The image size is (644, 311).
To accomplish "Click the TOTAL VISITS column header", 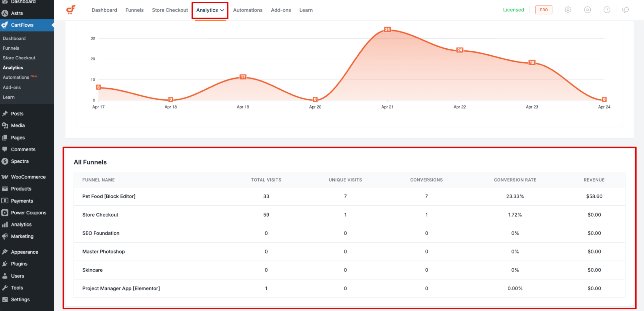I will [266, 180].
